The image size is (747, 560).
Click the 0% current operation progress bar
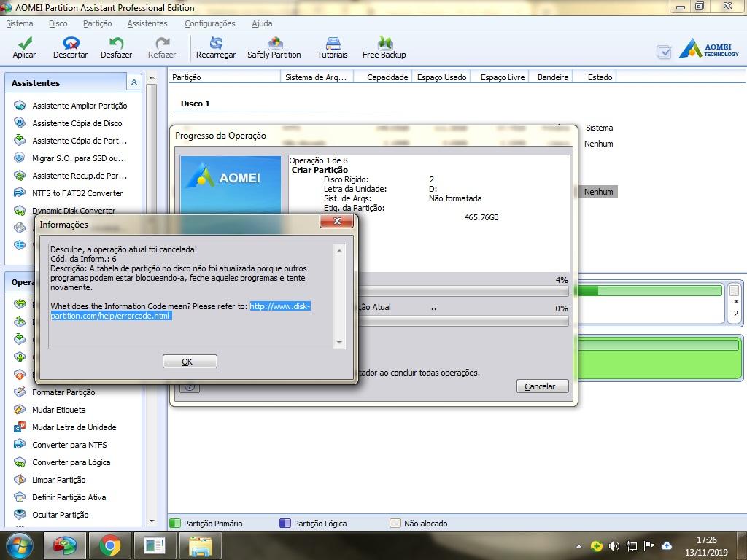463,322
